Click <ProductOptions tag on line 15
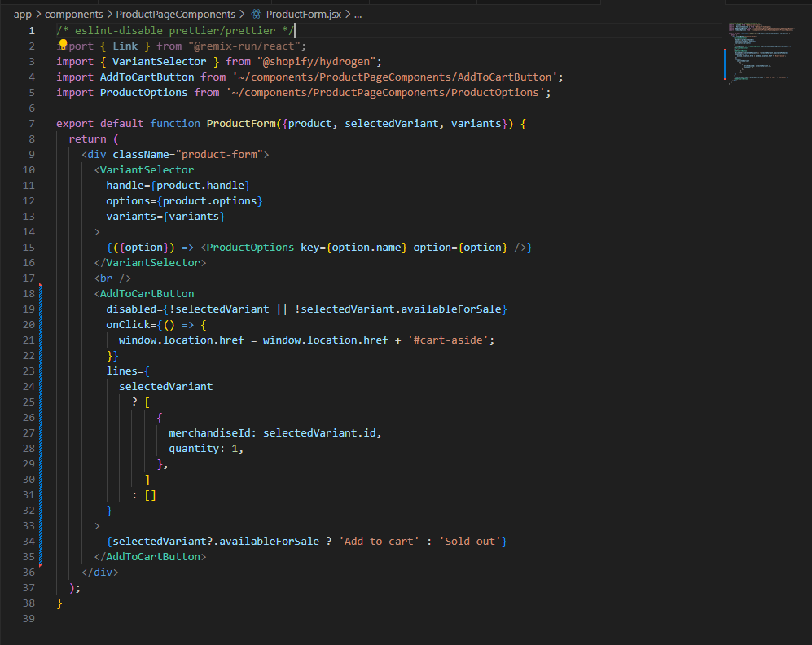The image size is (812, 645). click(247, 248)
